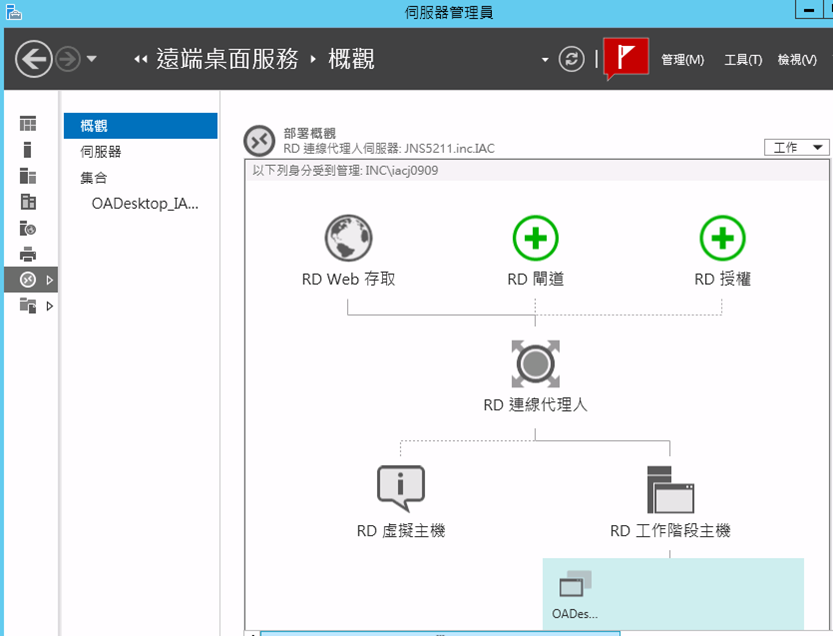Viewport: 833px width, 636px height.
Task: Click the RD 授權 label
Action: (x=722, y=279)
